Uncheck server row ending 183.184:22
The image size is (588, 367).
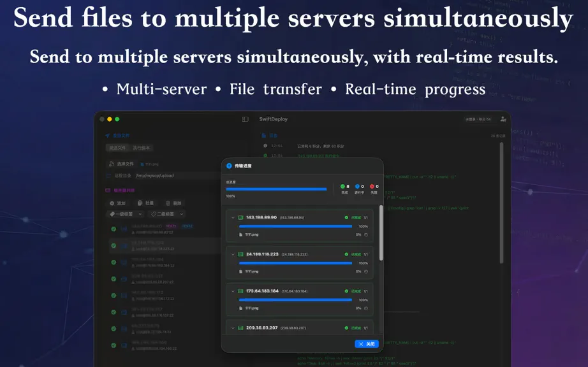tap(114, 262)
